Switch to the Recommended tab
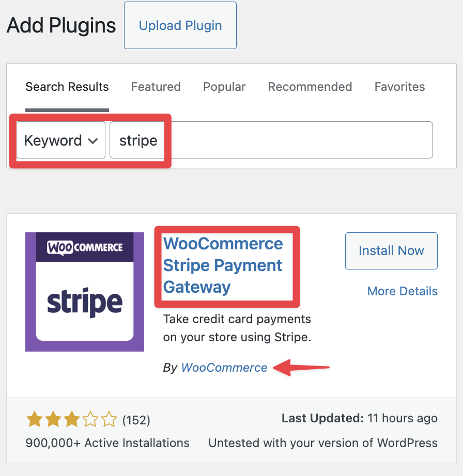The height and width of the screenshot is (476, 463). pos(310,87)
